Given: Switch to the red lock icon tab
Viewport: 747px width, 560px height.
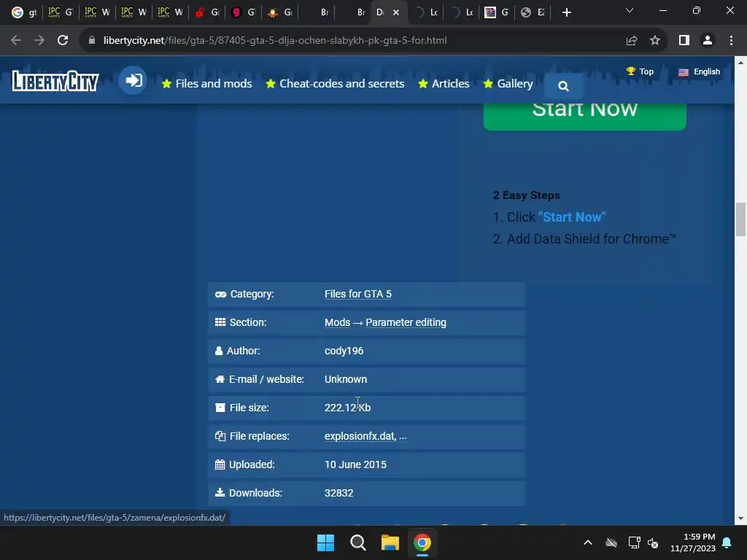Looking at the screenshot, I should point(207,12).
